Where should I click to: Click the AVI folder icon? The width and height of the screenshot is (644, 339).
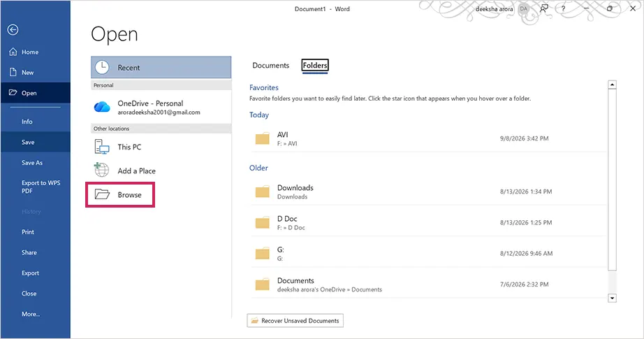click(x=262, y=138)
